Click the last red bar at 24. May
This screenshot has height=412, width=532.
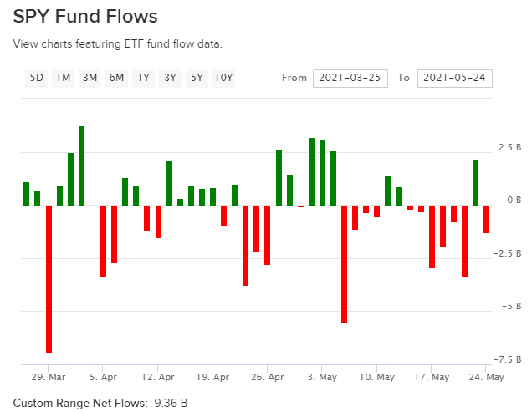(x=486, y=219)
